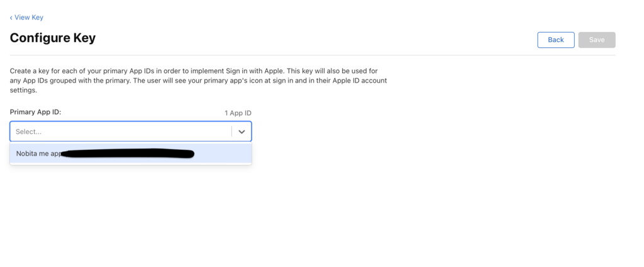Click the Select... placeholder in App ID field
The height and width of the screenshot is (267, 644).
(29, 132)
